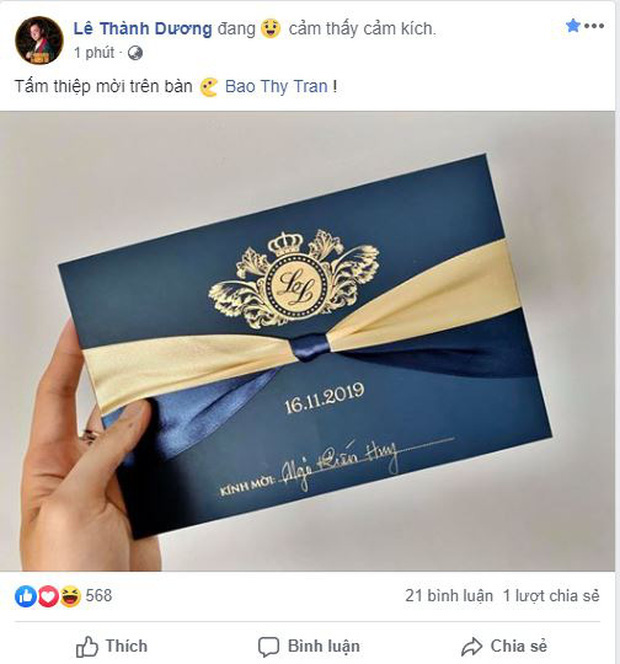Click the 1 phút timestamp
The height and width of the screenshot is (664, 620).
coord(94,53)
